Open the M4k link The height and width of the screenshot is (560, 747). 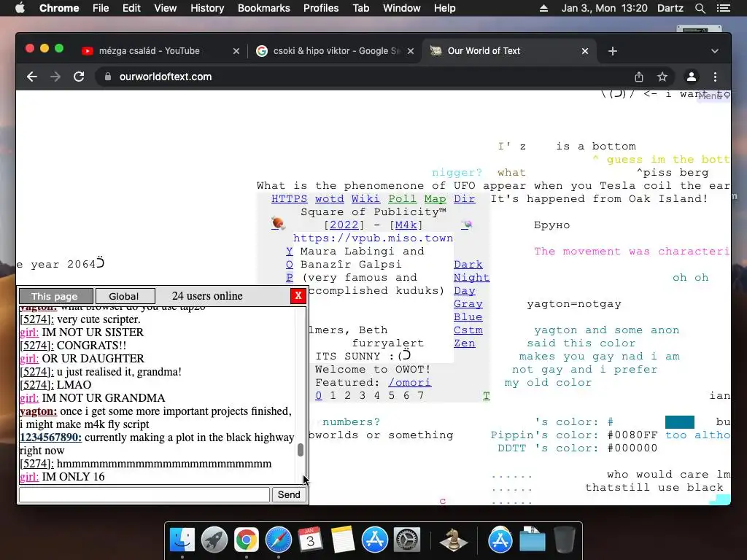406,225
